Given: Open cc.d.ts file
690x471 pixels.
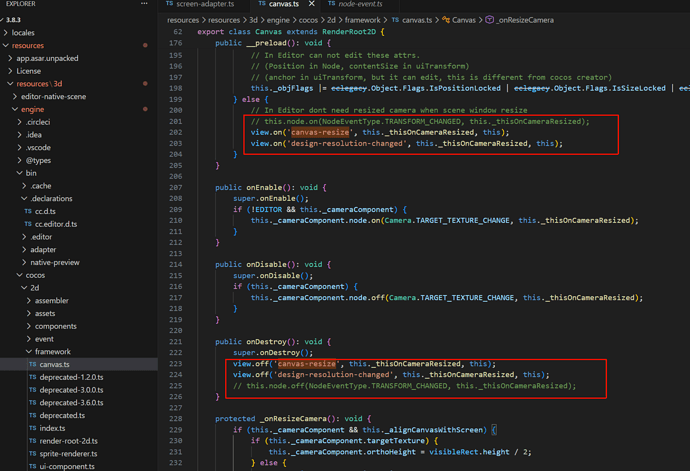Looking at the screenshot, I should 45,211.
